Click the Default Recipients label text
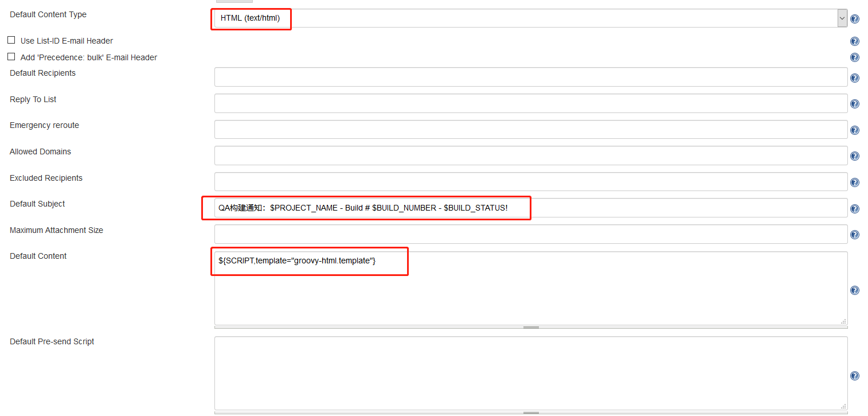 pos(42,73)
